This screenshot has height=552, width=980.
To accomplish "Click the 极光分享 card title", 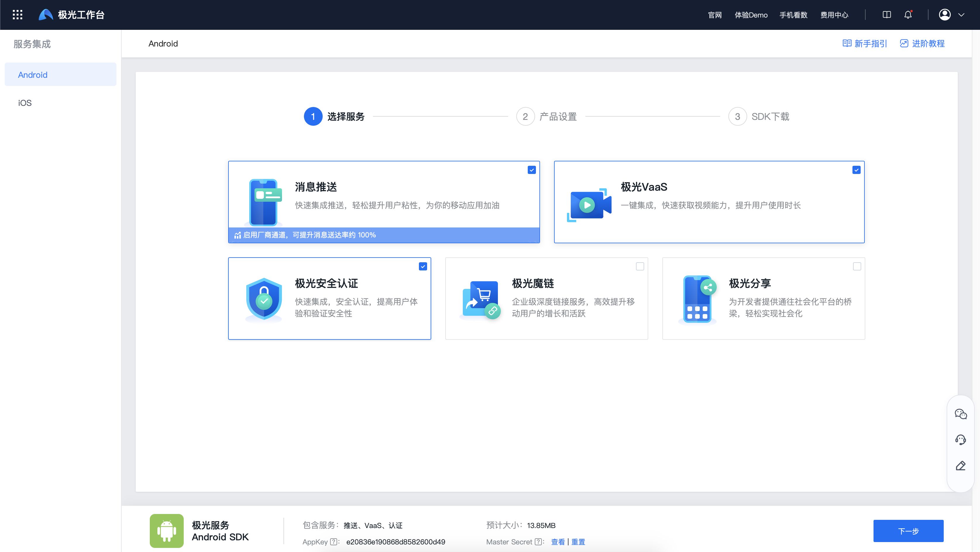I will click(750, 283).
